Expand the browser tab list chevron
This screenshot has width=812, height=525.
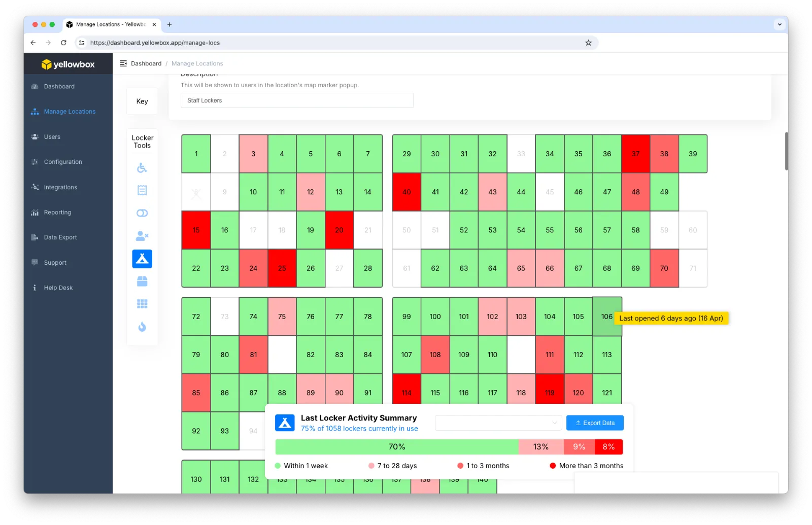click(780, 24)
